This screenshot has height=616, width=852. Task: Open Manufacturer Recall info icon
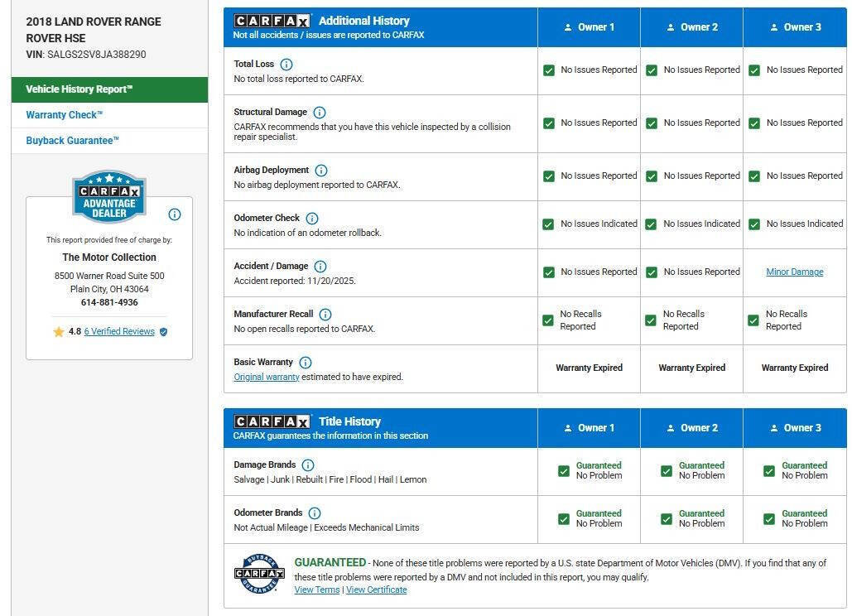[x=325, y=315]
